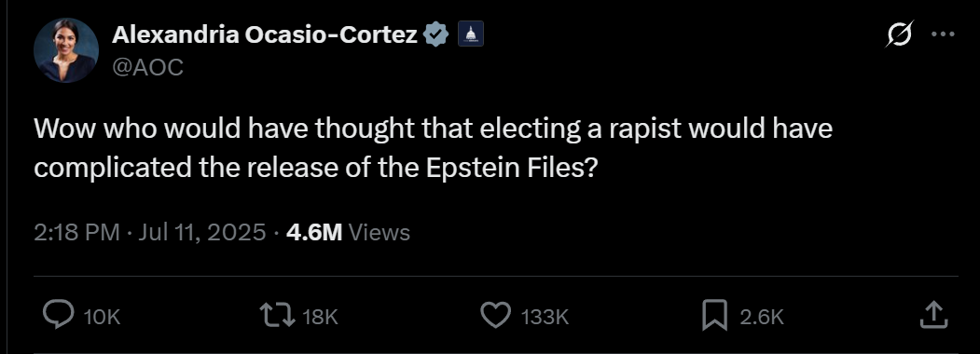980x354 pixels.
Task: Click the blue verified checkmark badge
Action: [x=436, y=35]
